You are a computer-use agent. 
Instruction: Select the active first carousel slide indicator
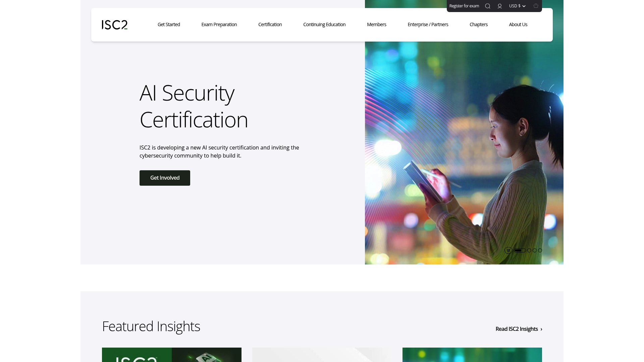point(520,250)
